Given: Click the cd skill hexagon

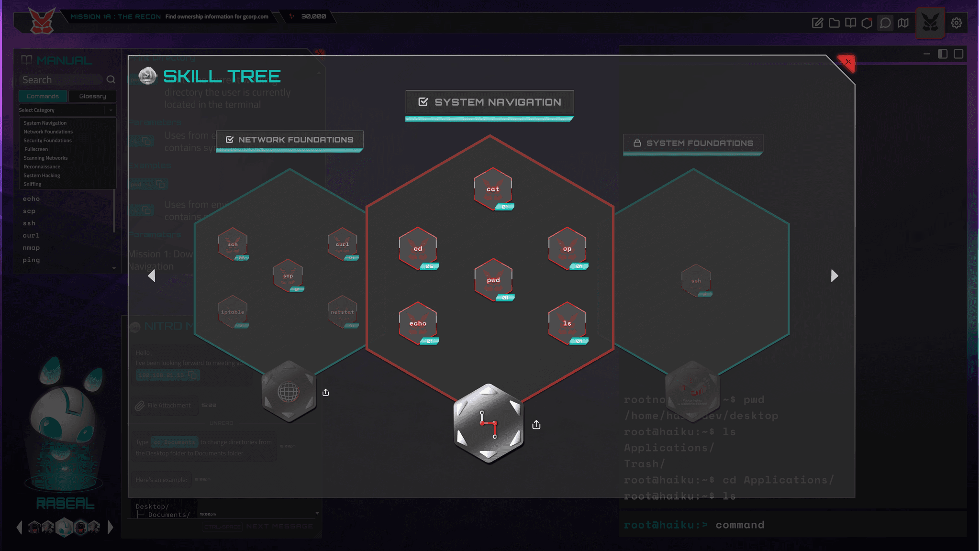Looking at the screenshot, I should click(418, 249).
